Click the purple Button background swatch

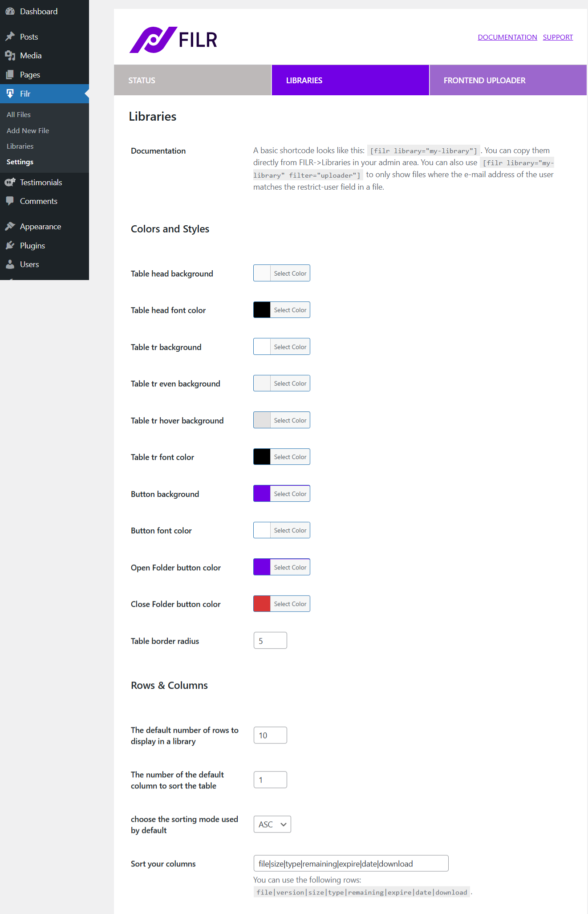click(x=262, y=494)
